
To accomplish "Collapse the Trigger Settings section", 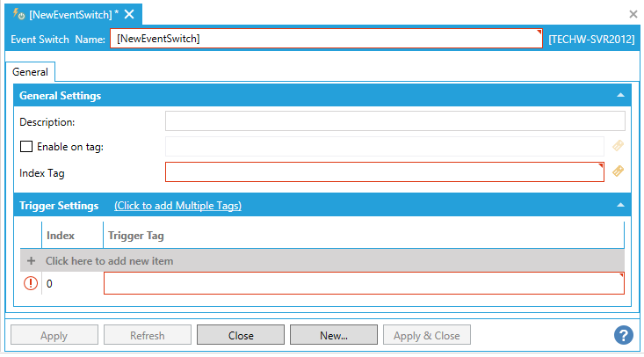I will click(x=620, y=206).
